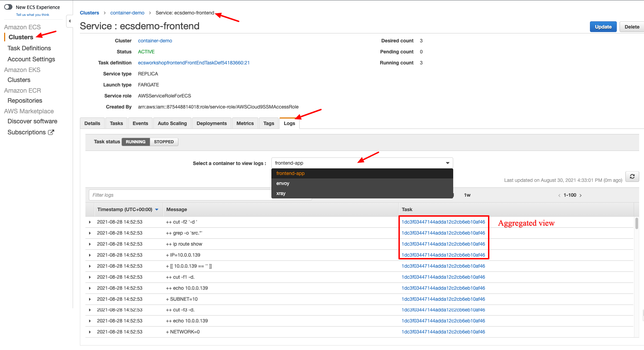Click inside the Filter logs field
This screenshot has height=350, width=644.
pos(155,195)
